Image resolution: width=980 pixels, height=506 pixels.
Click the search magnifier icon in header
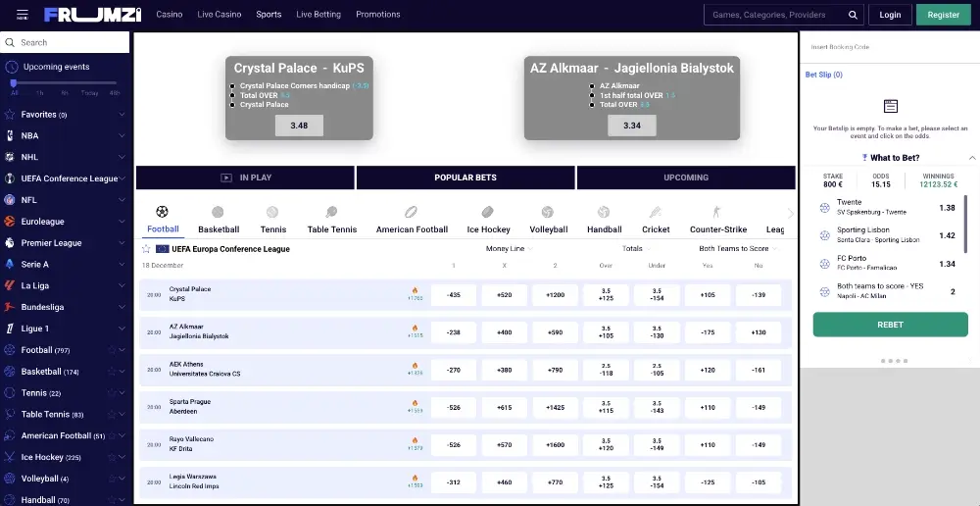coord(853,15)
